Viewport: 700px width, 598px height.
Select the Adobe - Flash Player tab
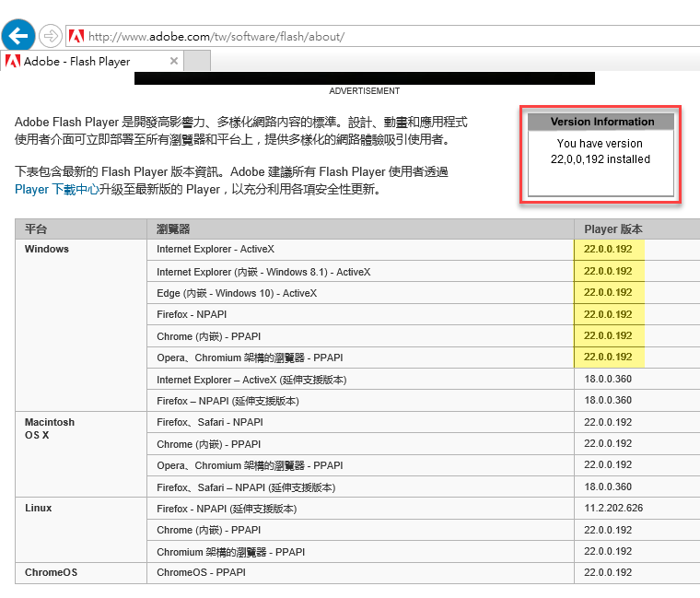91,61
